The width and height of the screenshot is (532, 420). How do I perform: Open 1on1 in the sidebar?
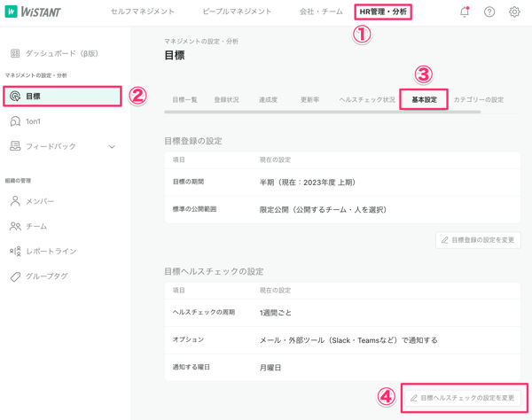33,121
